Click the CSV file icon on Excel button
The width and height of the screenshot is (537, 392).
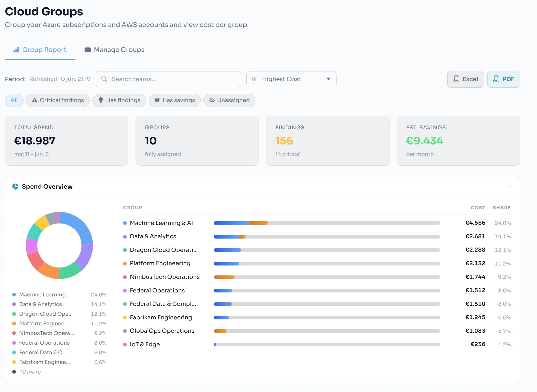pyautogui.click(x=456, y=79)
